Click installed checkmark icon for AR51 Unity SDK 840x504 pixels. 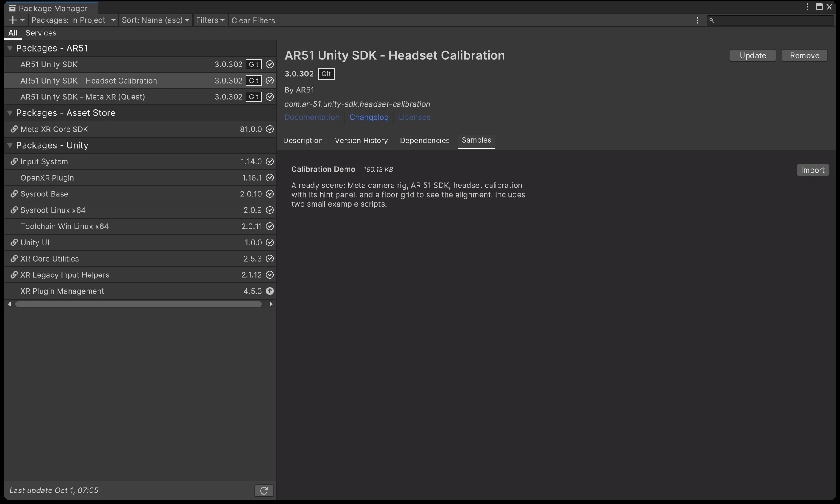270,64
